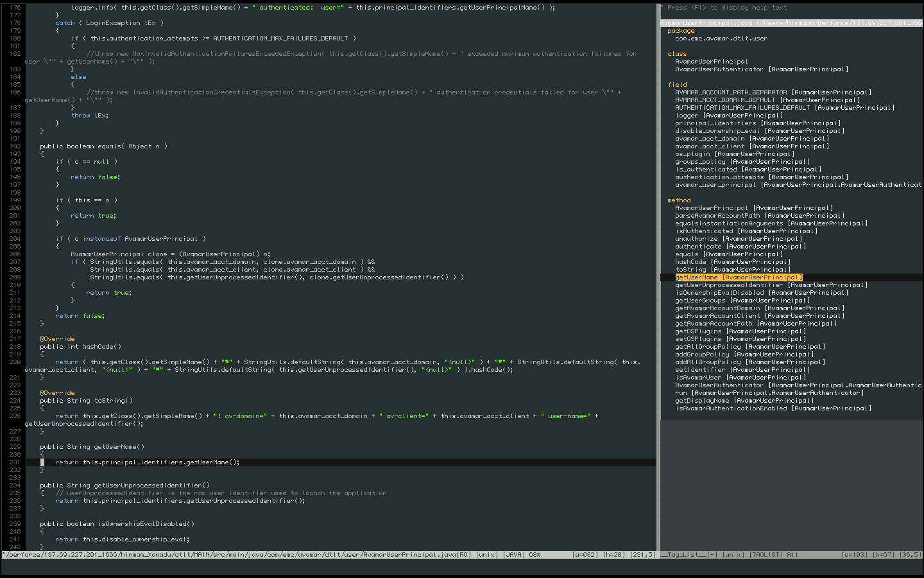Select the os_plugin field tag
924x578 pixels.
(735, 154)
